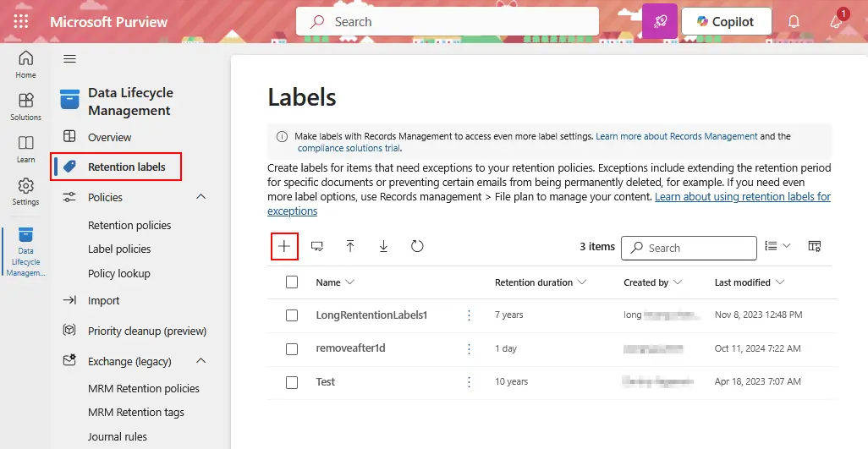This screenshot has width=868, height=449.
Task: Click the upload arrow icon
Action: click(350, 246)
